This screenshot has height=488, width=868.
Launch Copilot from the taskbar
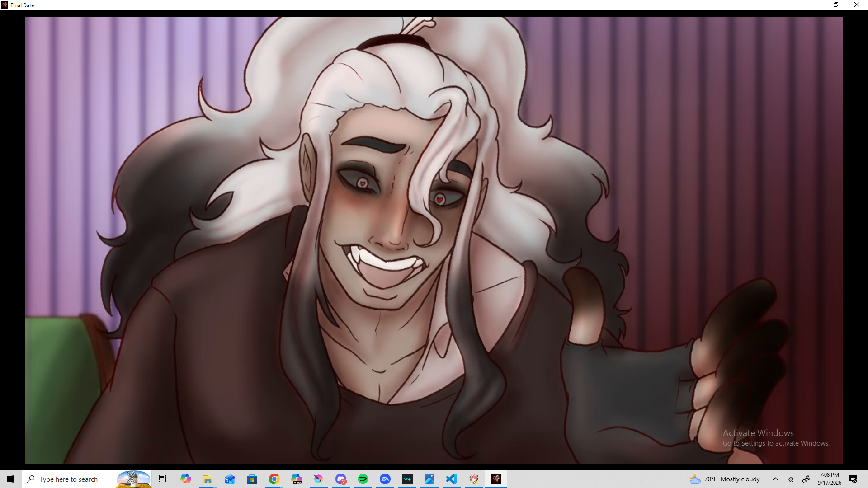(185, 479)
